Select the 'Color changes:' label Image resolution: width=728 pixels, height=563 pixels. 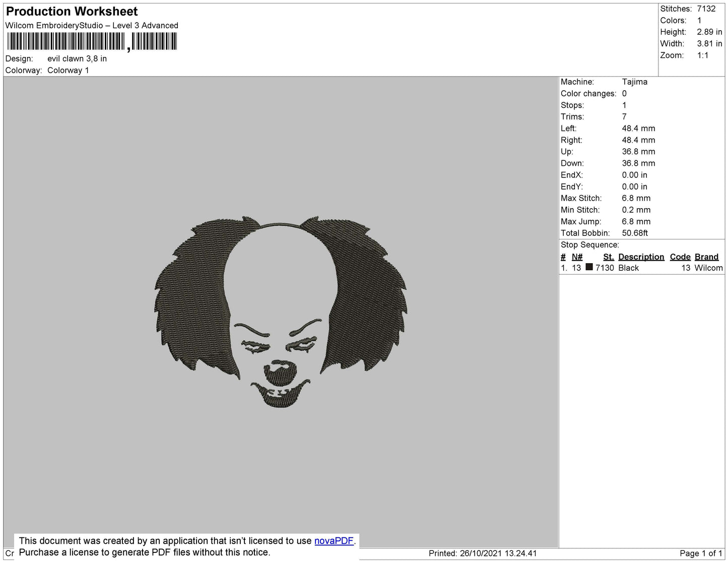coord(588,93)
